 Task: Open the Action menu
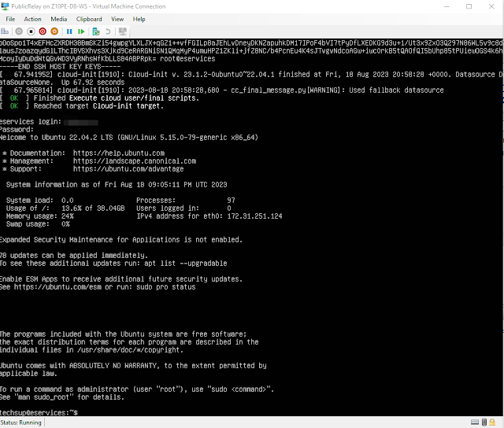coord(32,19)
